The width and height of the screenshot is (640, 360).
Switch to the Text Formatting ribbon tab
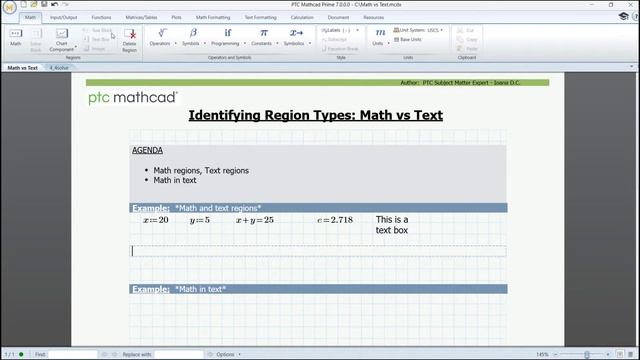click(260, 18)
